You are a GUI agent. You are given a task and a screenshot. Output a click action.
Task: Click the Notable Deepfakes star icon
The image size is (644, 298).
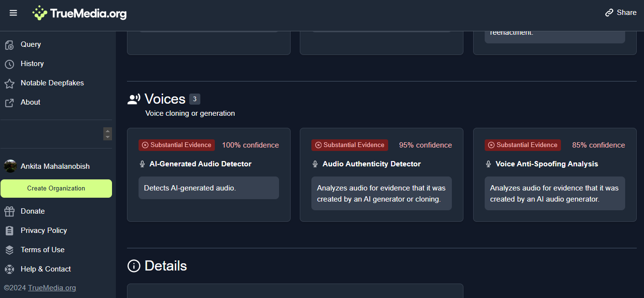click(9, 83)
